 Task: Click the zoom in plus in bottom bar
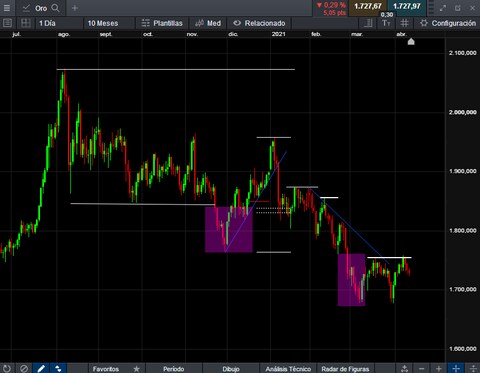coord(439,368)
